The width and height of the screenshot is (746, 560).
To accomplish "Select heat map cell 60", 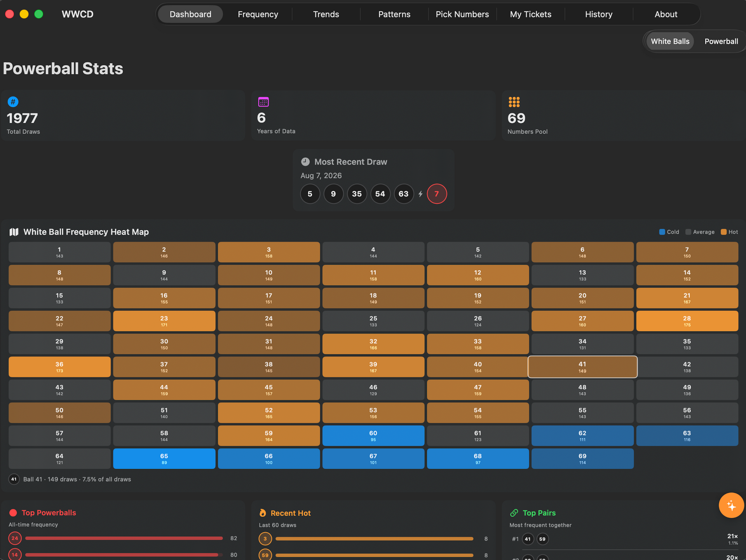I will coord(373,436).
